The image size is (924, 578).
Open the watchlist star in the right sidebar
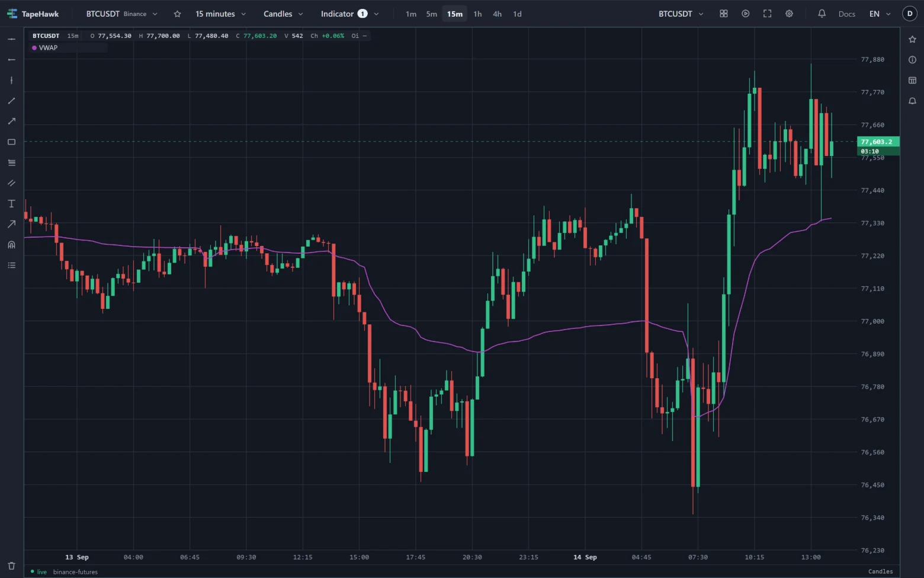[912, 39]
